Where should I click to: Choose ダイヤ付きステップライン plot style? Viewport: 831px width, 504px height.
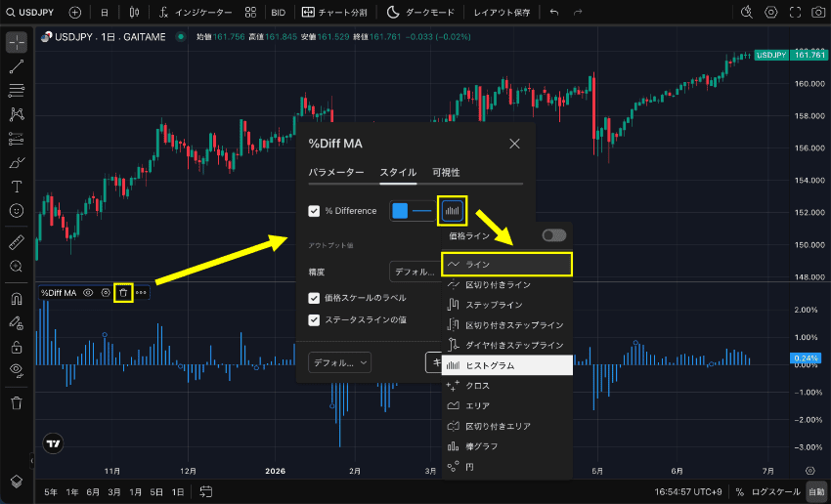506,345
